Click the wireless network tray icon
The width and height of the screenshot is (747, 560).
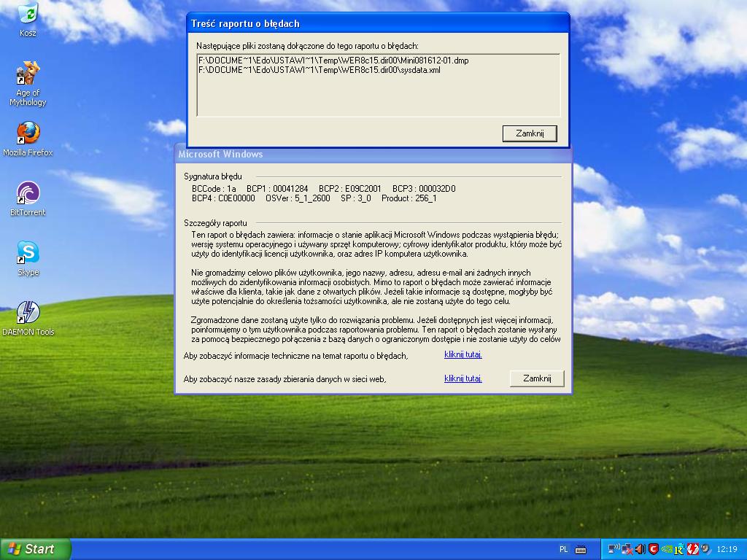614,549
